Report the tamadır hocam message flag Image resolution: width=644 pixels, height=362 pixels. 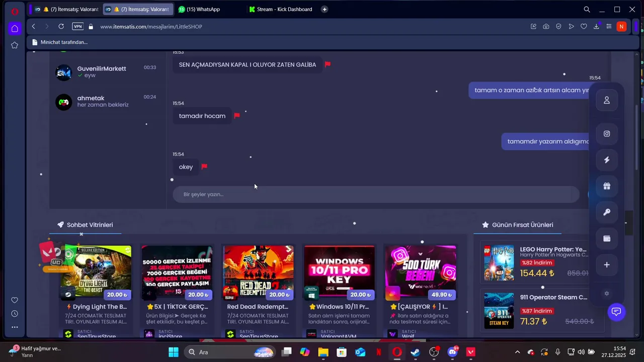pyautogui.click(x=236, y=116)
